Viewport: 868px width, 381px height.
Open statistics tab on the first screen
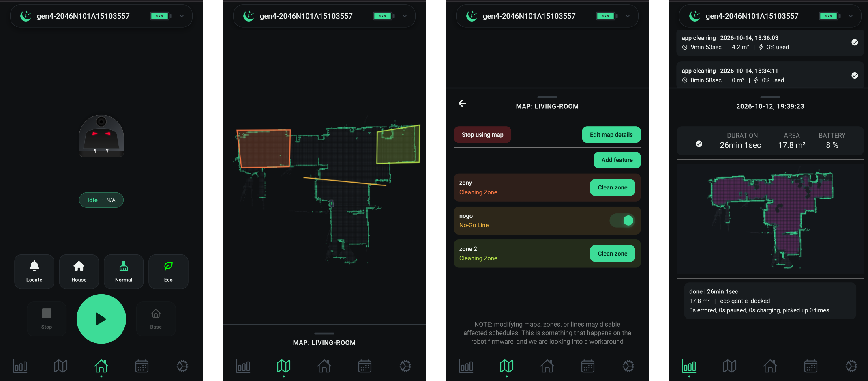(x=20, y=366)
